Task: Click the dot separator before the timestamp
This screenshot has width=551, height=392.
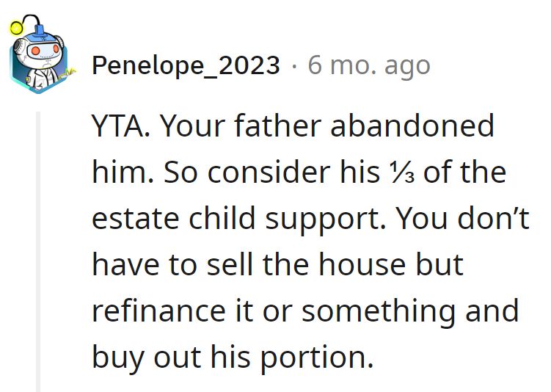Action: [x=294, y=66]
